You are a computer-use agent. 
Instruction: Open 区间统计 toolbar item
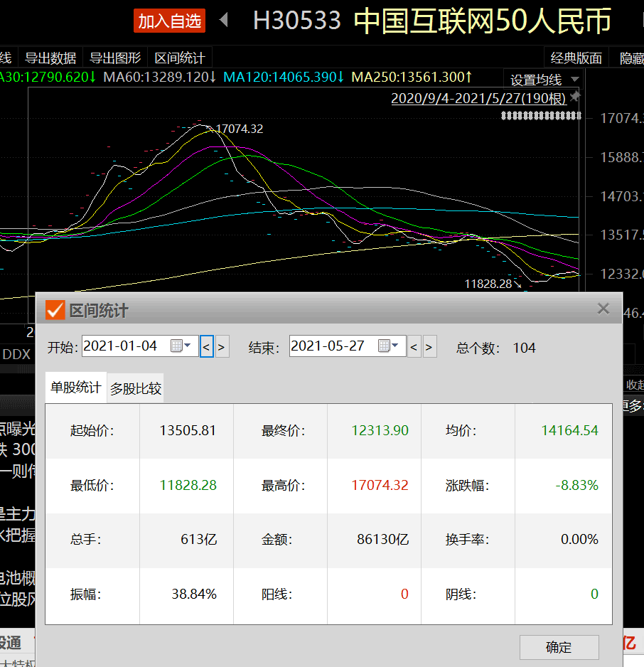click(179, 58)
